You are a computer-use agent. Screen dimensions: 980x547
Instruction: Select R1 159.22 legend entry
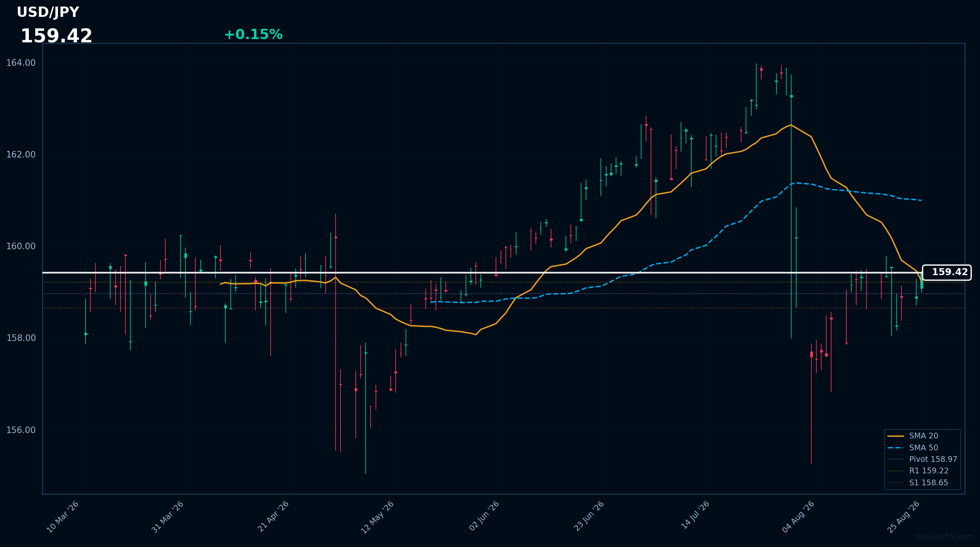tap(918, 471)
